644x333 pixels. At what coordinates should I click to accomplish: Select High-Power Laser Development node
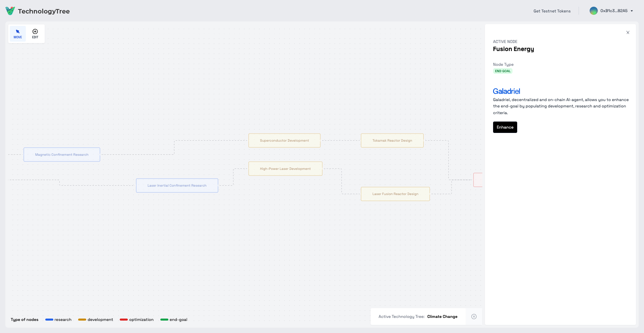pos(285,169)
